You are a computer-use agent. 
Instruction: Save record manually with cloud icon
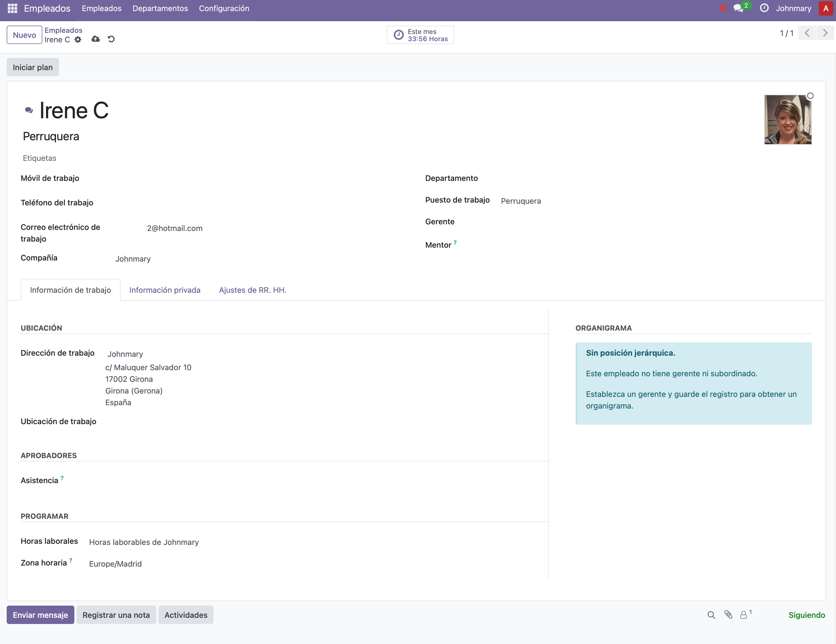(x=96, y=39)
